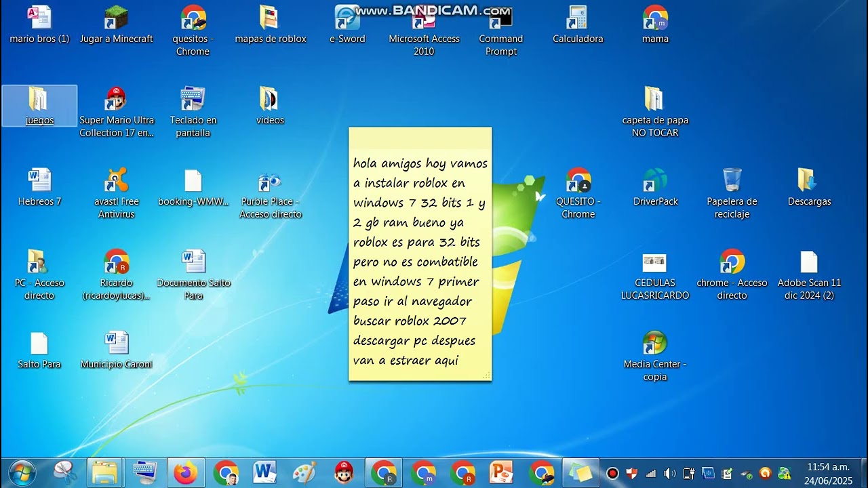Open the Windows Start menu
The height and width of the screenshot is (488, 868).
pyautogui.click(x=22, y=472)
